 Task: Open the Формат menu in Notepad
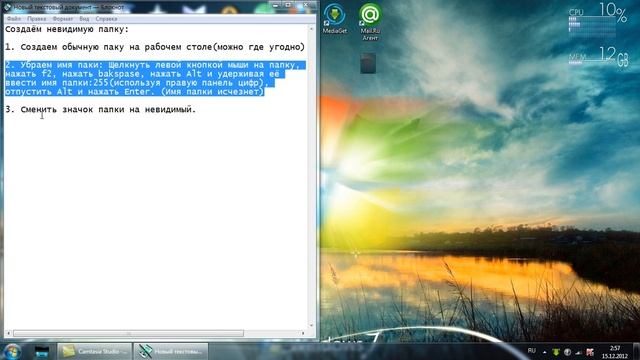pos(62,19)
